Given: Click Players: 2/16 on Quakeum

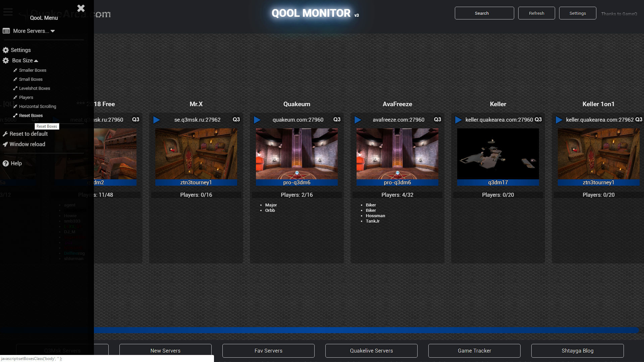Looking at the screenshot, I should tap(297, 195).
